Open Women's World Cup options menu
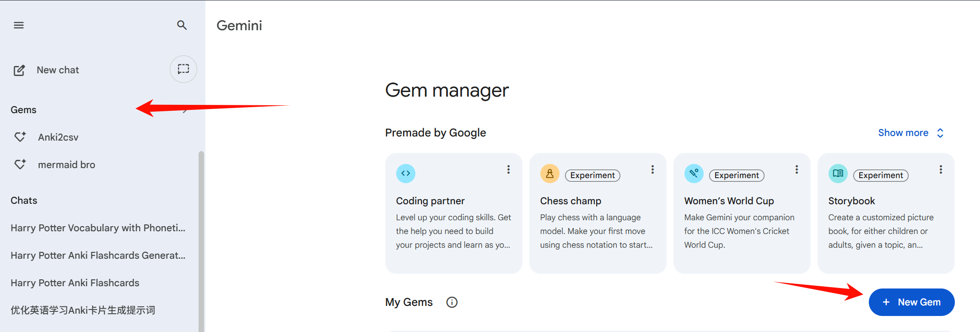The height and width of the screenshot is (332, 980). point(797,170)
